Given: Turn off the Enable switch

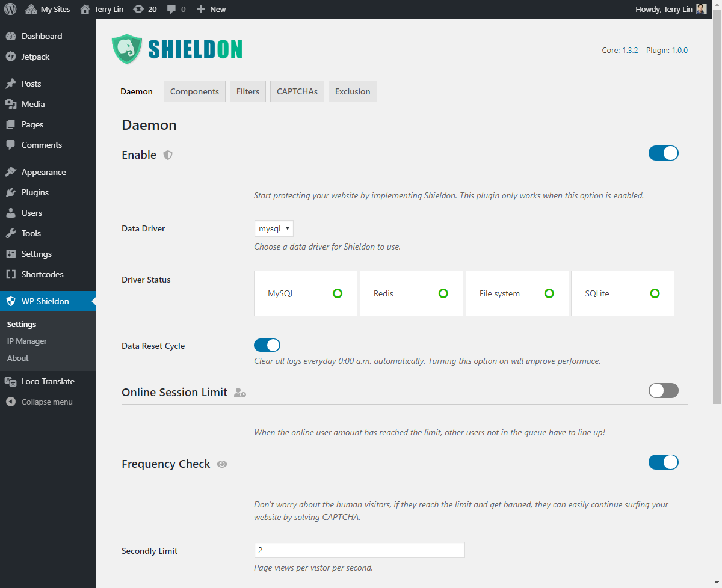Looking at the screenshot, I should pos(664,153).
